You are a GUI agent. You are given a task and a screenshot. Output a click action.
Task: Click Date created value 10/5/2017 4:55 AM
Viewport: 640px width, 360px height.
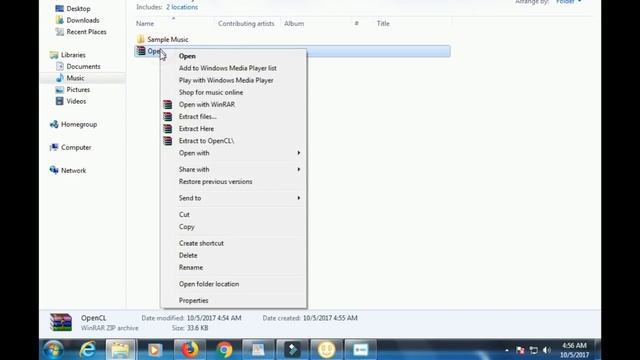pos(330,318)
